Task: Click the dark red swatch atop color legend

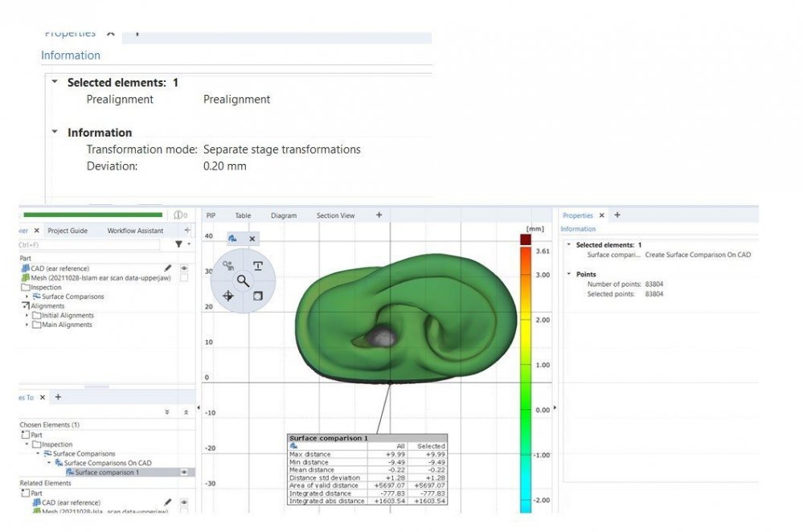Action: coord(525,240)
